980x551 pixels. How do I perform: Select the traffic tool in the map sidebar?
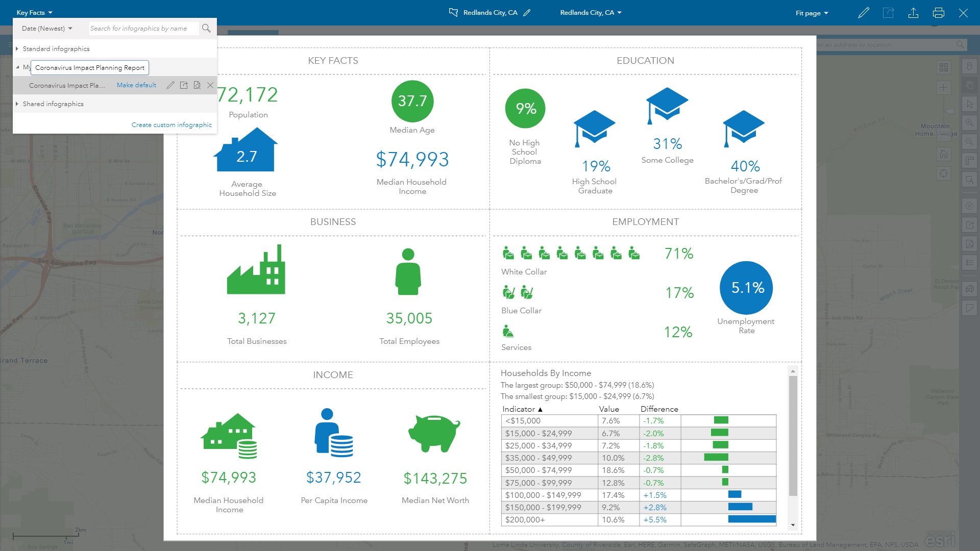coord(969,287)
